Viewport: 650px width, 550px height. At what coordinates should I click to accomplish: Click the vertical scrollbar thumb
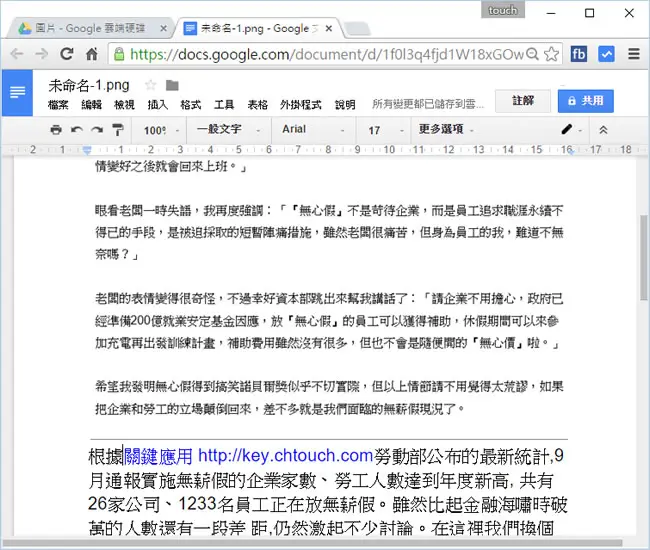pos(643,257)
